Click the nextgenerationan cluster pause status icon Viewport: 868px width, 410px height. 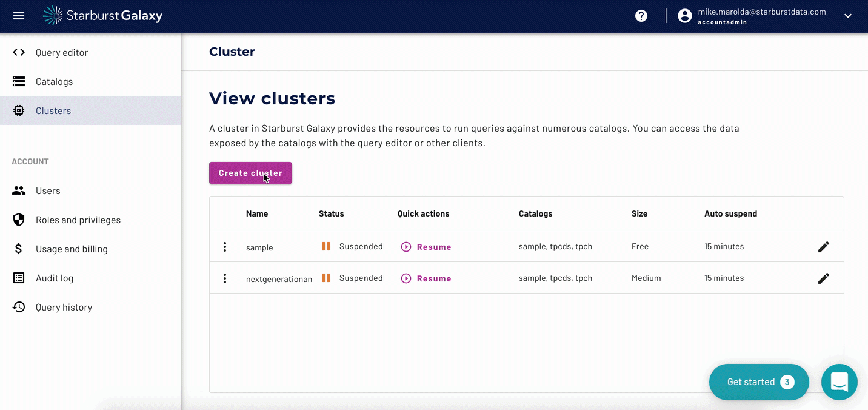[326, 278]
